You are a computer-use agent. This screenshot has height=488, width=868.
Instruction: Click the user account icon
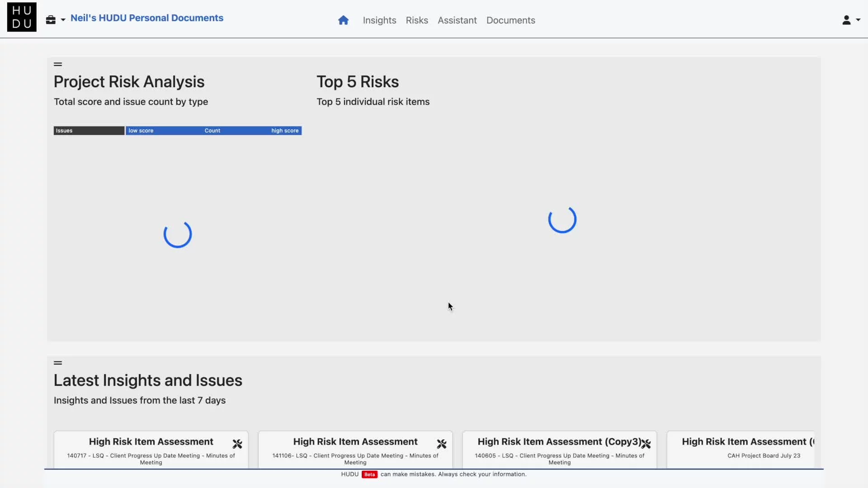846,20
